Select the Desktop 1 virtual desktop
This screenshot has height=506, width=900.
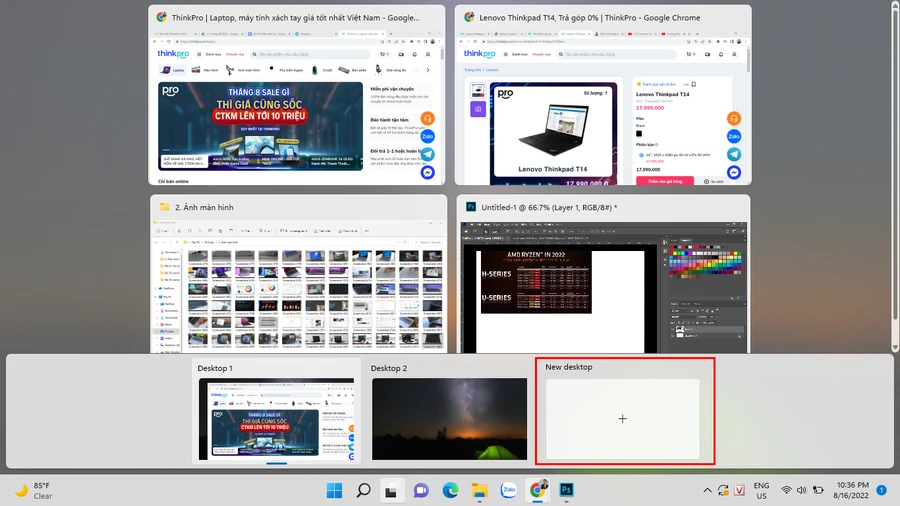pos(277,411)
